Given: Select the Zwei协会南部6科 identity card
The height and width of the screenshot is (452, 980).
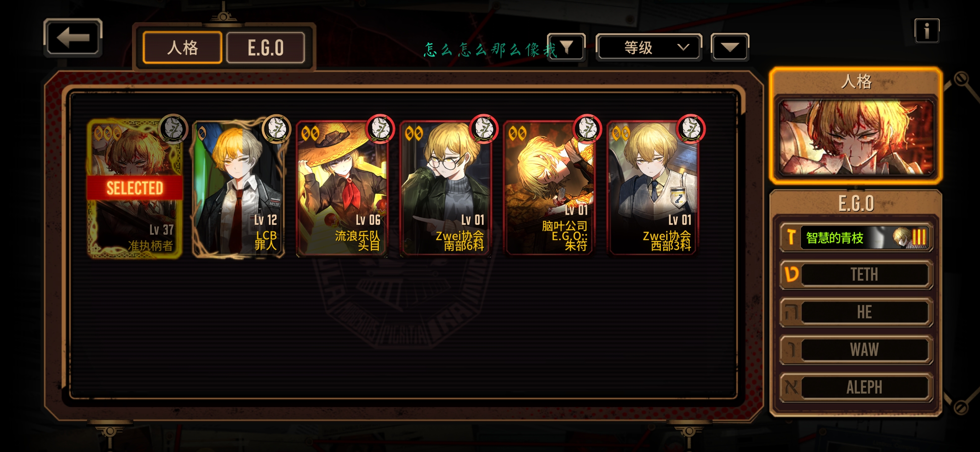Looking at the screenshot, I should 446,188.
